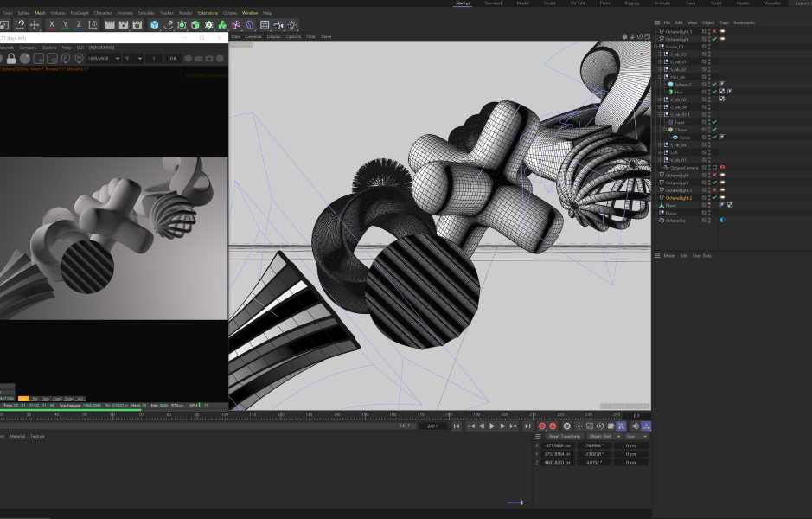Toggle OctaneSky layer checkbox
The width and height of the screenshot is (812, 519).
tap(704, 221)
